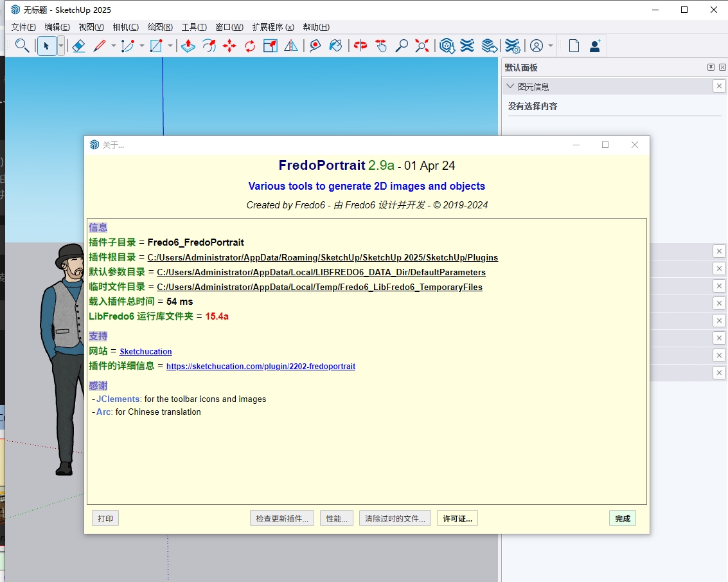The height and width of the screenshot is (582, 728).
Task: Click the JClements credit name
Action: 118,399
